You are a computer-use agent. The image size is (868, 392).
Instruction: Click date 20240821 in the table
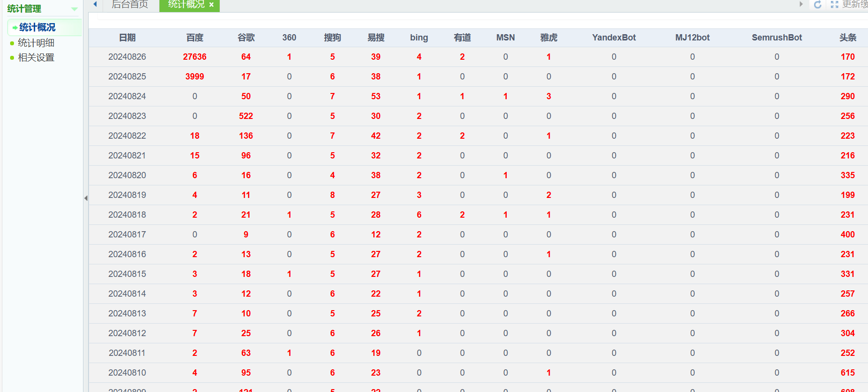click(127, 156)
